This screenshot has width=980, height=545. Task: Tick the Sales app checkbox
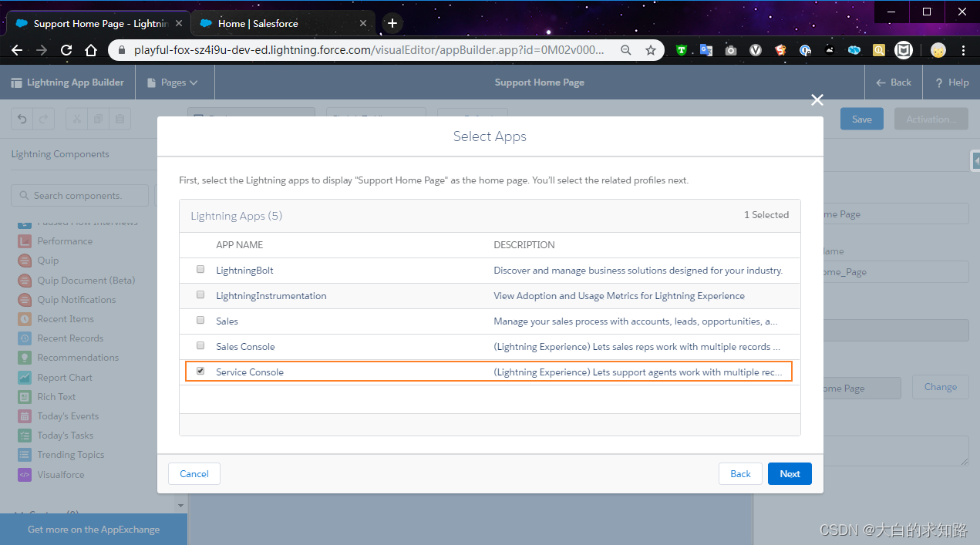200,320
